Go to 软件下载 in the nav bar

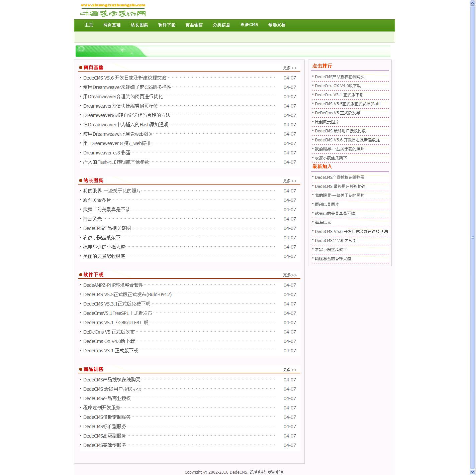pyautogui.click(x=167, y=25)
